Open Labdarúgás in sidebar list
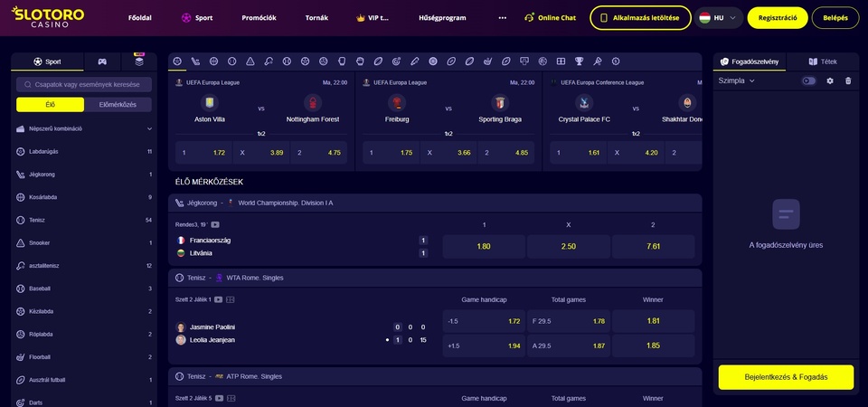 click(84, 151)
